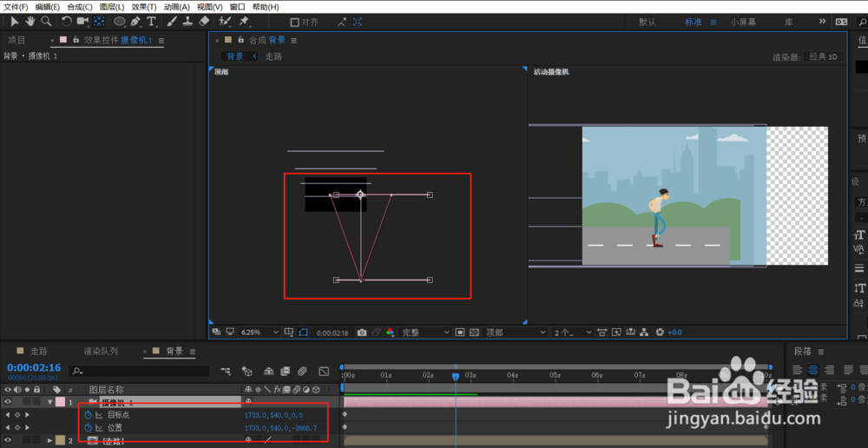
Task: Hide the 摄像机 1 layer eye
Action: point(8,402)
